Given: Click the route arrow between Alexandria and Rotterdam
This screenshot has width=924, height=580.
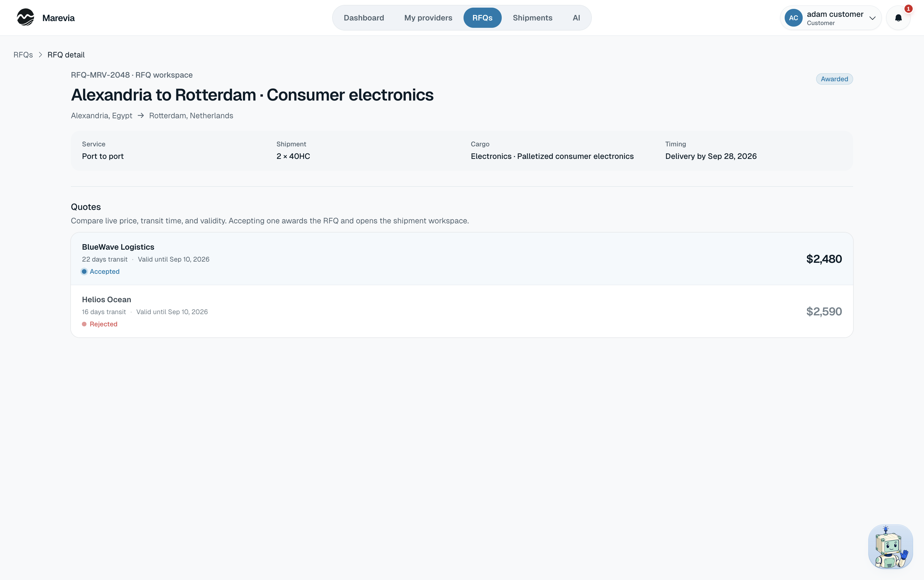Looking at the screenshot, I should pyautogui.click(x=141, y=116).
